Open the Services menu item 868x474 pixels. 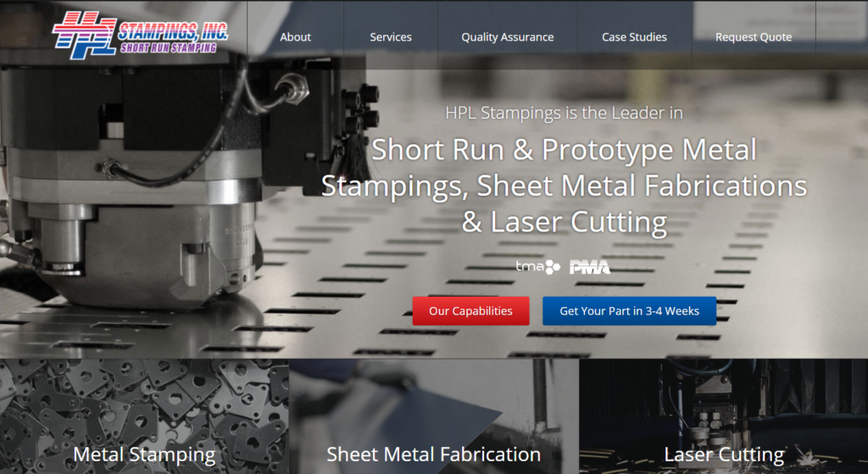tap(390, 37)
